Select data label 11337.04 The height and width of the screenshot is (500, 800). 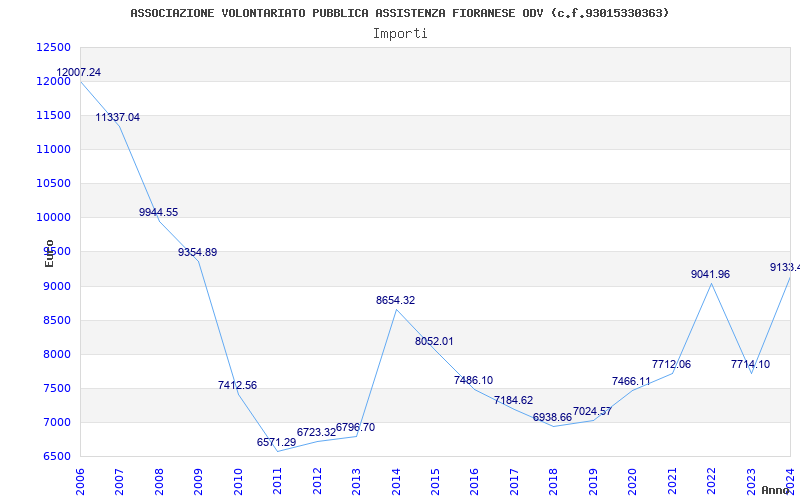pos(117,117)
